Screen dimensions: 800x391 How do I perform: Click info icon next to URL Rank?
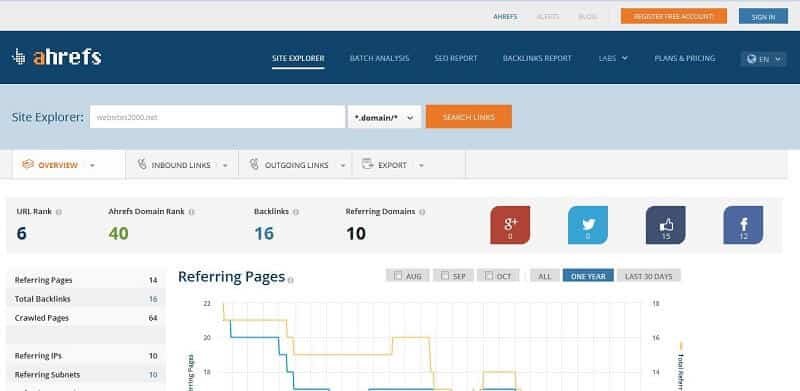(x=59, y=212)
